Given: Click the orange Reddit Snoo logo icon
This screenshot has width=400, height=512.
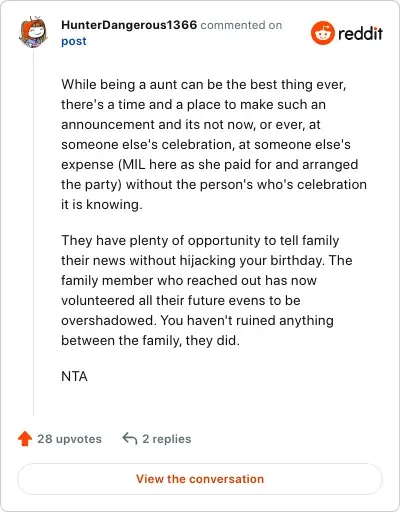Looking at the screenshot, I should coord(322,33).
